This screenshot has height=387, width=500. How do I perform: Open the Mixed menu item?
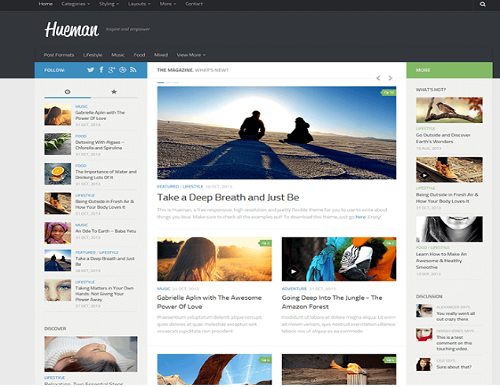161,55
